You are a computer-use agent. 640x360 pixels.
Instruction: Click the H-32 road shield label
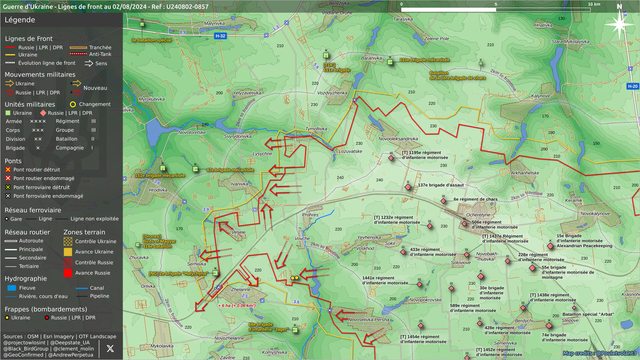(220, 36)
